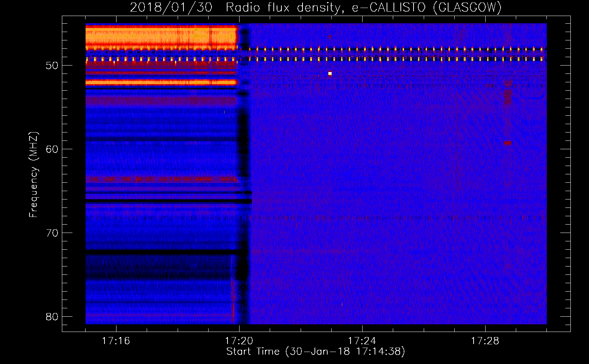
Task: Click the red spot near 59 MHz at 17:28
Action: (x=508, y=143)
